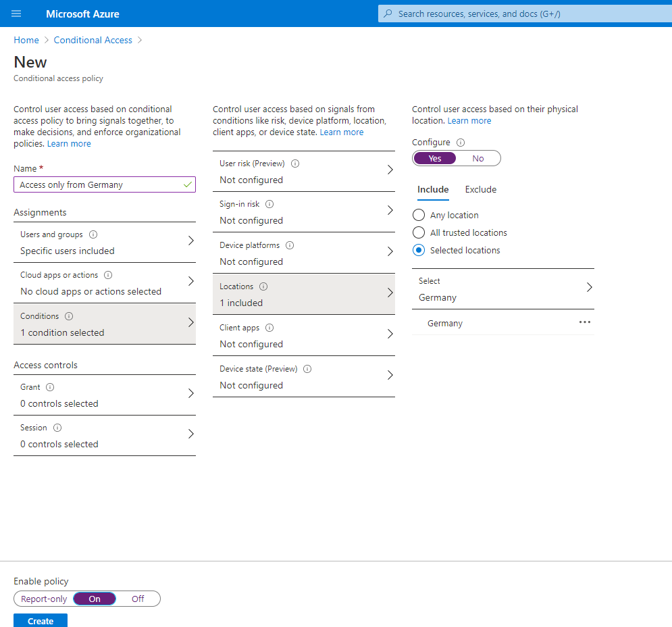Switch to the Exclude tab
The image size is (672, 627).
point(481,190)
